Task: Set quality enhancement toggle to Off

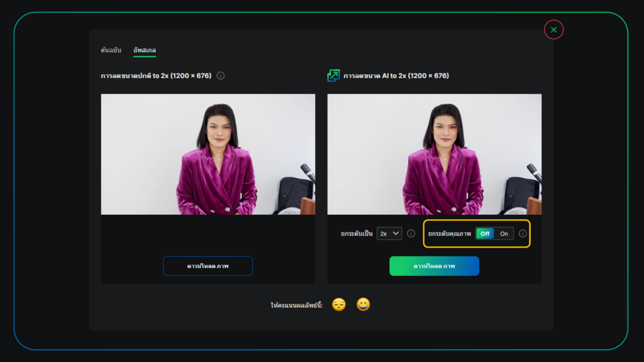Action: [x=485, y=234]
